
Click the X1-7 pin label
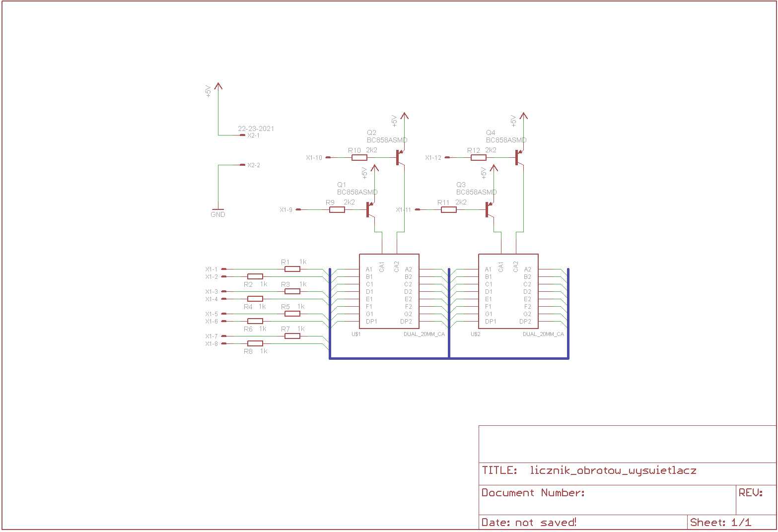(212, 336)
